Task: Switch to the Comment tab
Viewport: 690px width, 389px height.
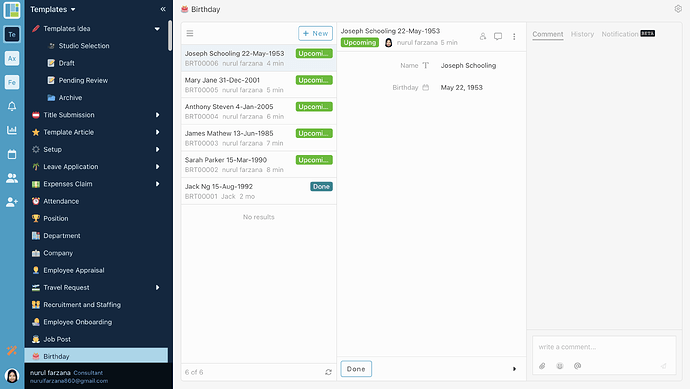Action: coord(547,34)
